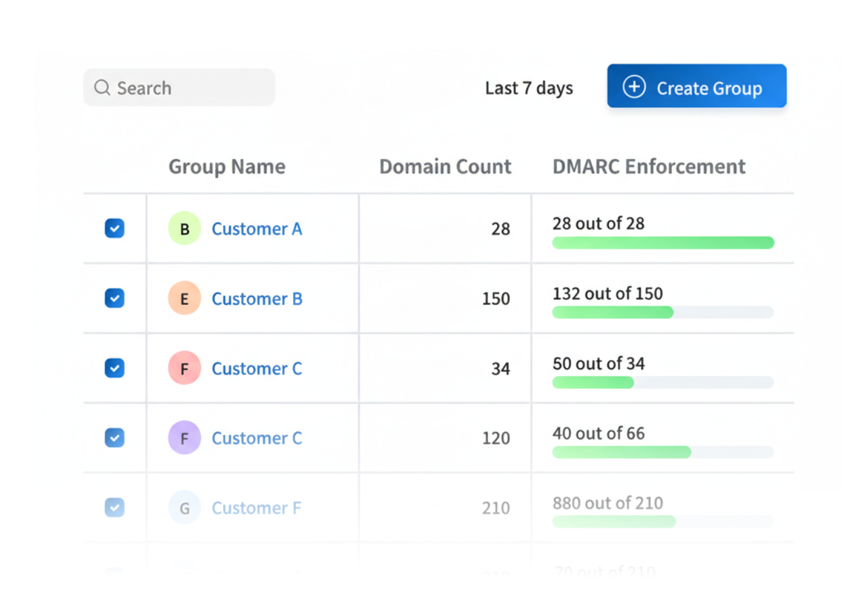Click the orange E avatar for Customer B
The width and height of the screenshot is (868, 598).
point(184,298)
